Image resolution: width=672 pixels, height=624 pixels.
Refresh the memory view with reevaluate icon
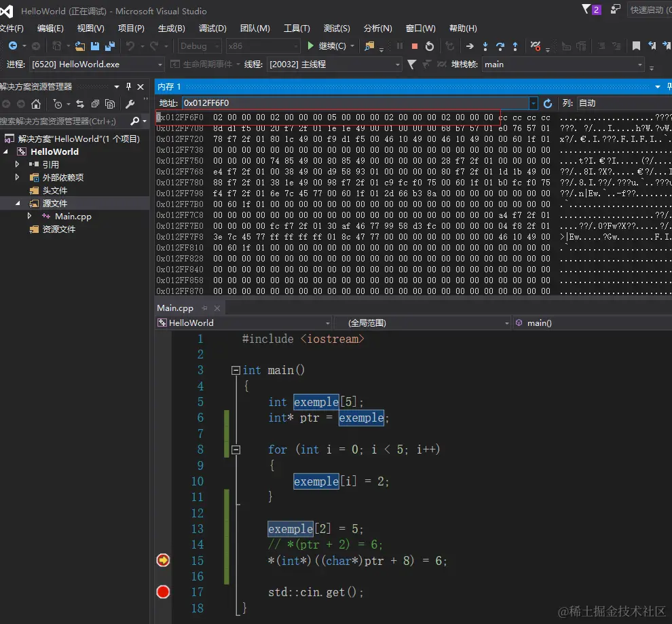point(548,103)
